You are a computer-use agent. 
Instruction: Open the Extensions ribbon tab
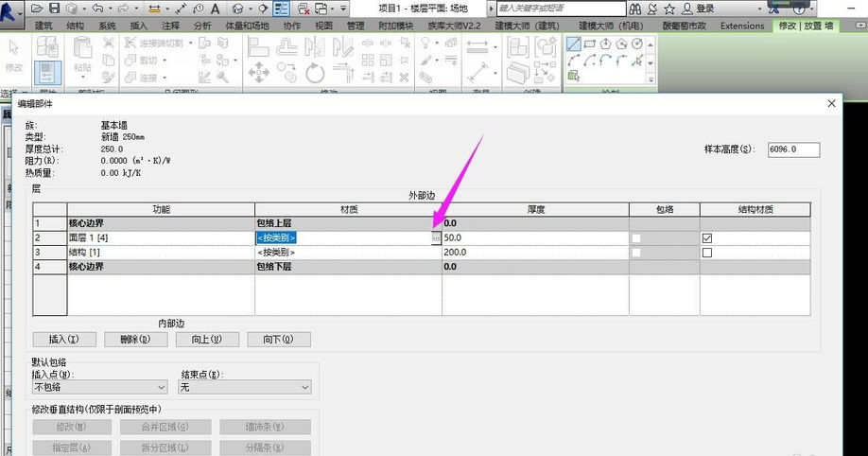pyautogui.click(x=742, y=26)
